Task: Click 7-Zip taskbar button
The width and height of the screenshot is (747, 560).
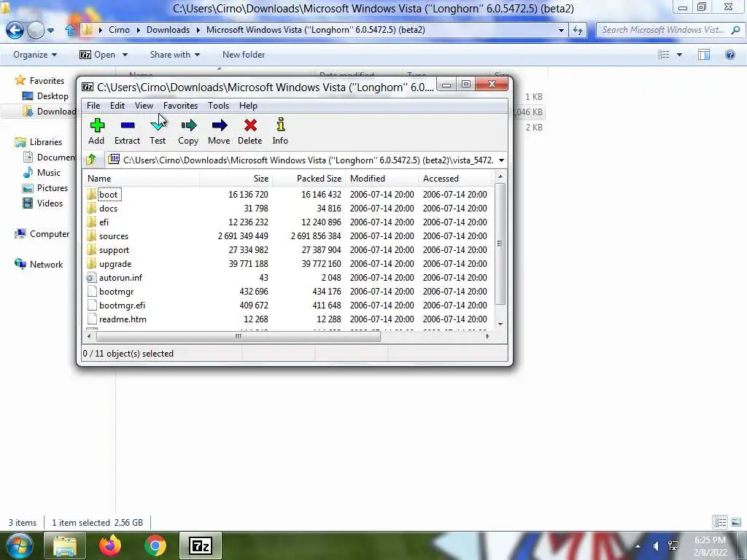Action: 201,545
